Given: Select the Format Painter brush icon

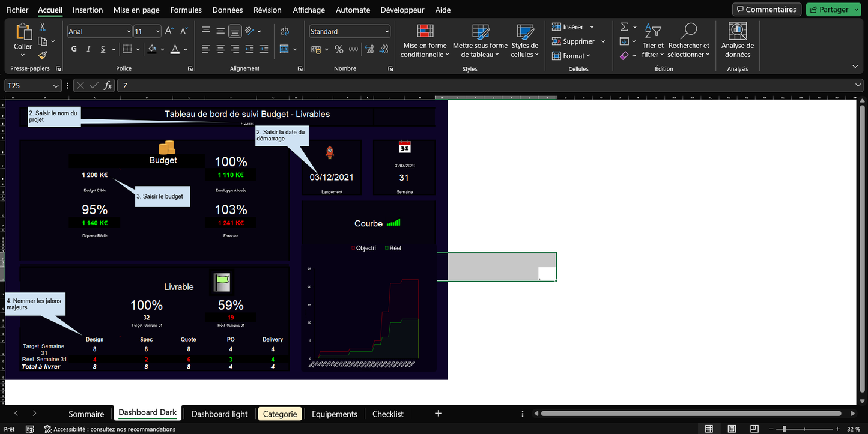Looking at the screenshot, I should click(43, 55).
